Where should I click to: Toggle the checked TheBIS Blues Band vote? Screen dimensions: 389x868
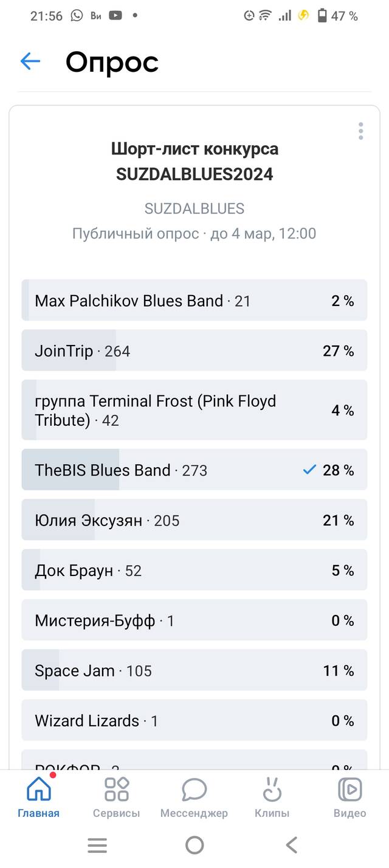[194, 470]
